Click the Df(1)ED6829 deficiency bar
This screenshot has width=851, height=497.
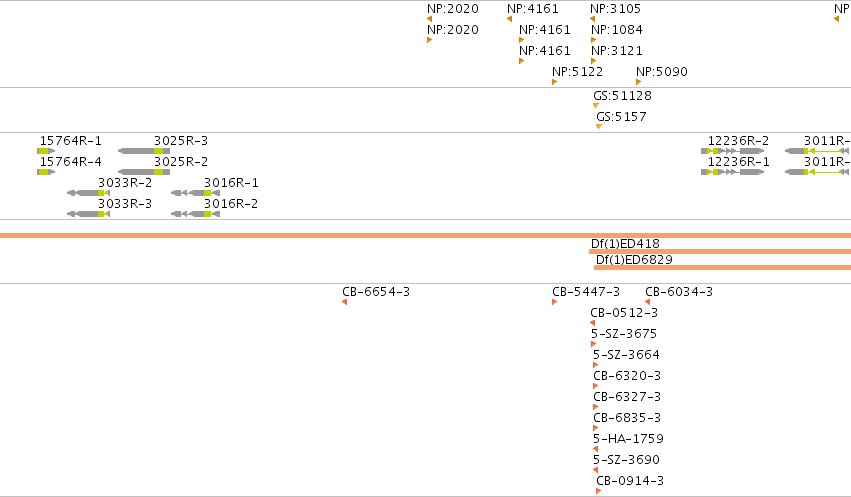point(722,267)
